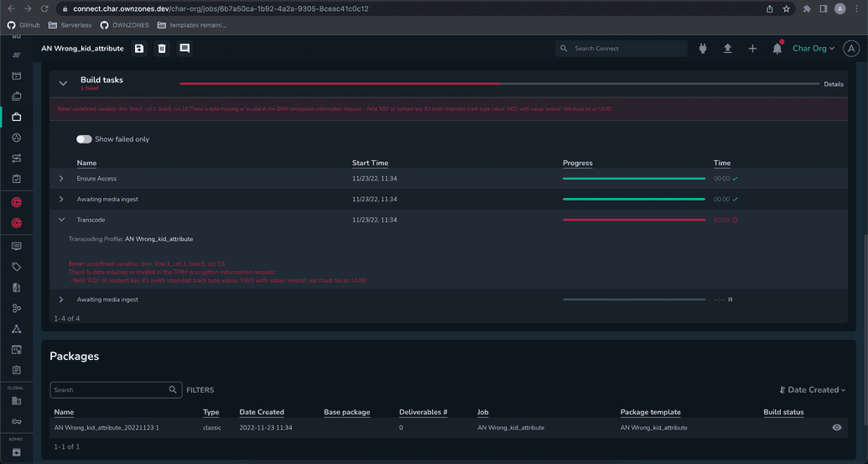The image size is (868, 464).
Task: Collapse the Build tasks section
Action: pyautogui.click(x=63, y=84)
